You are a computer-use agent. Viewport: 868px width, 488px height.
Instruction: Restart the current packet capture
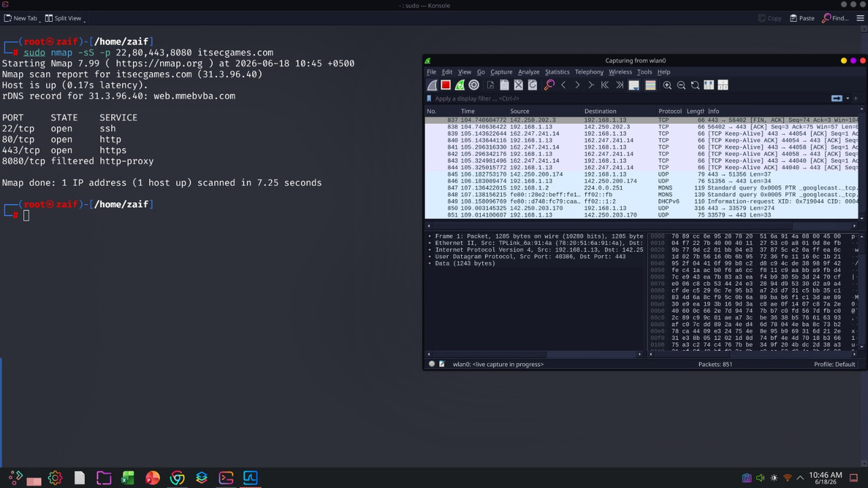click(x=460, y=85)
